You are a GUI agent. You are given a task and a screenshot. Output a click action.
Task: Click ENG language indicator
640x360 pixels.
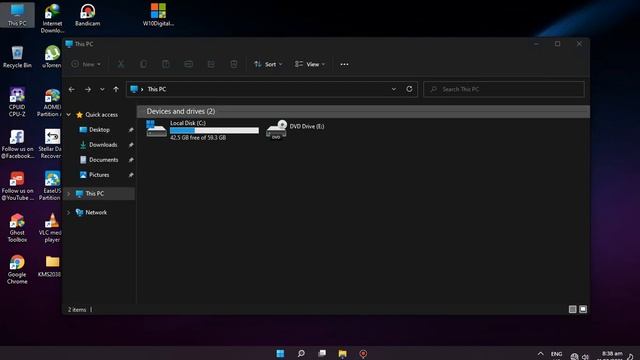(x=556, y=354)
